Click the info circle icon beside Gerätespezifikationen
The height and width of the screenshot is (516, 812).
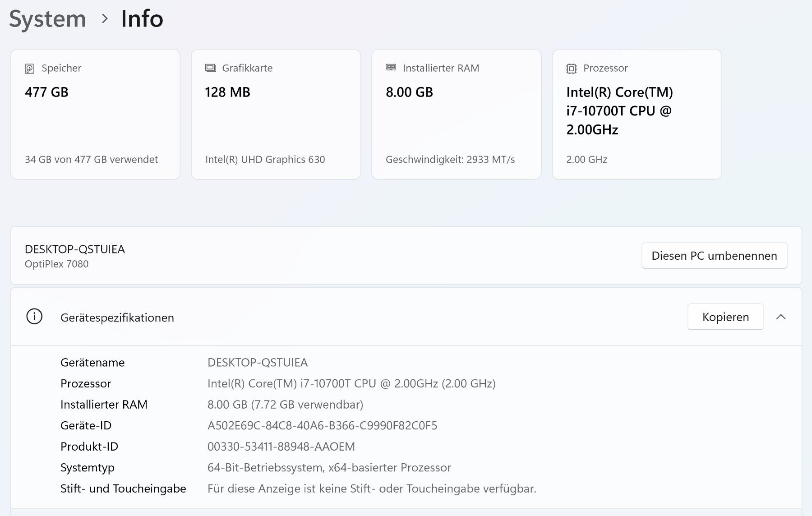[34, 317]
